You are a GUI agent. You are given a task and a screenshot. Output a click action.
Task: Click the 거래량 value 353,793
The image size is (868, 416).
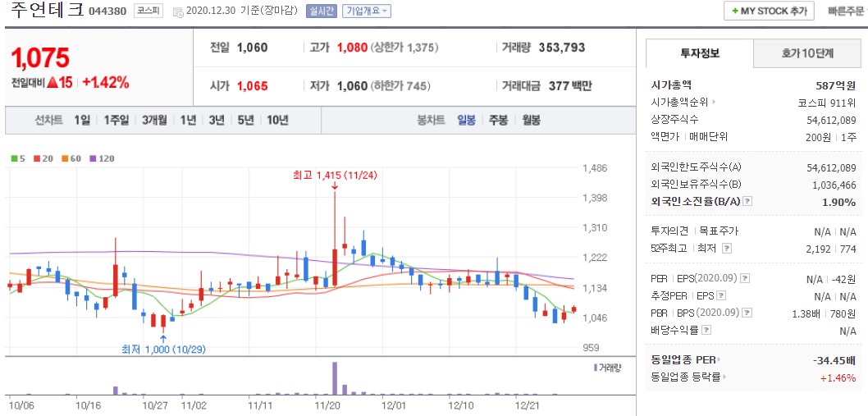(x=562, y=48)
